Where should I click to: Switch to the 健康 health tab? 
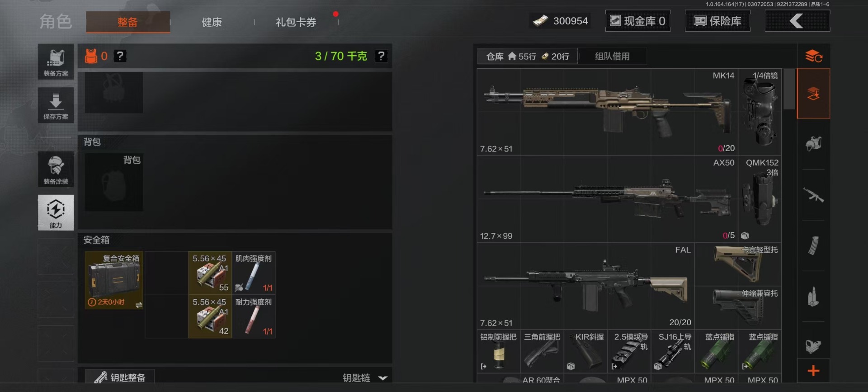click(212, 22)
